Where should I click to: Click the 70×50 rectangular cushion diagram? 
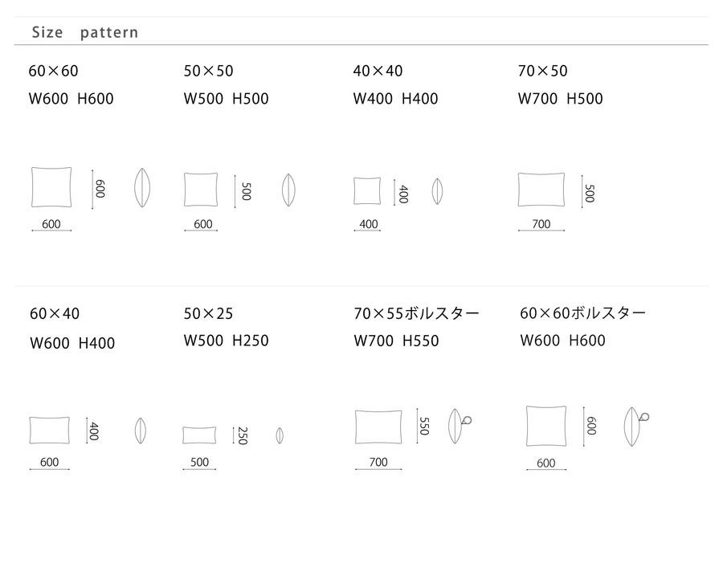(541, 190)
